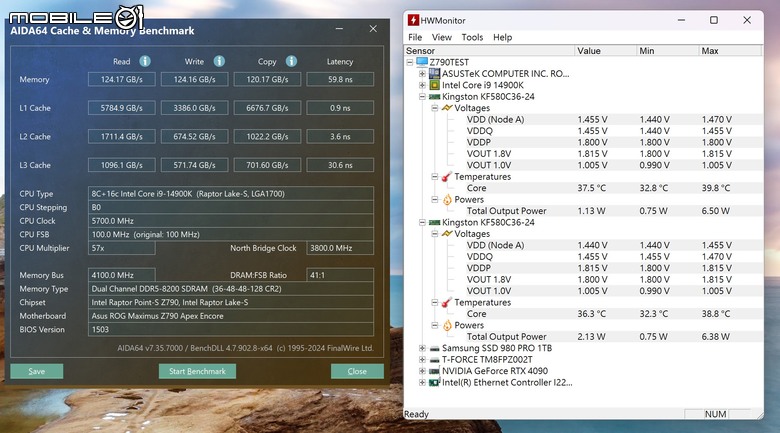Click the green Close button in AIDA64
Image resolution: width=780 pixels, height=433 pixels.
pos(357,371)
